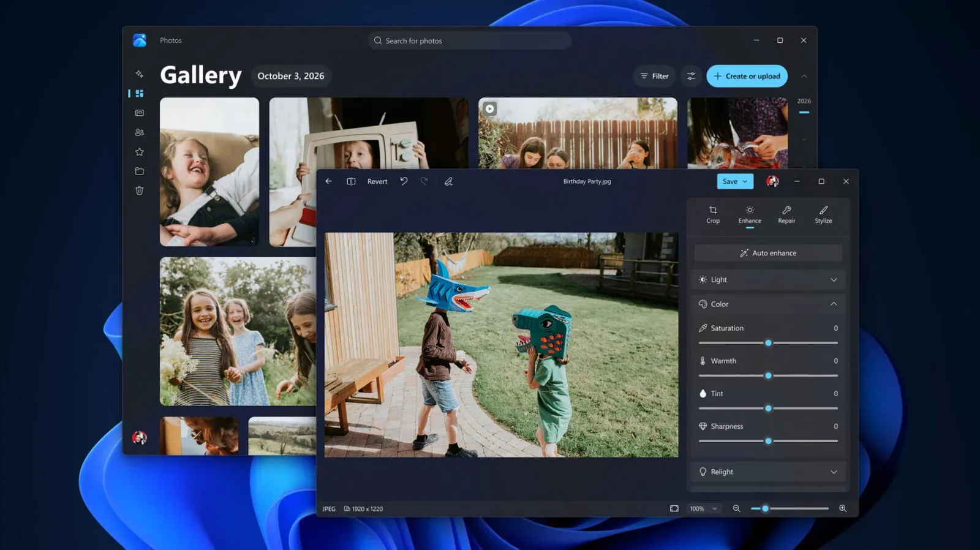This screenshot has height=550, width=980.
Task: Open the Folders icon in Photos sidebar
Action: point(140,171)
